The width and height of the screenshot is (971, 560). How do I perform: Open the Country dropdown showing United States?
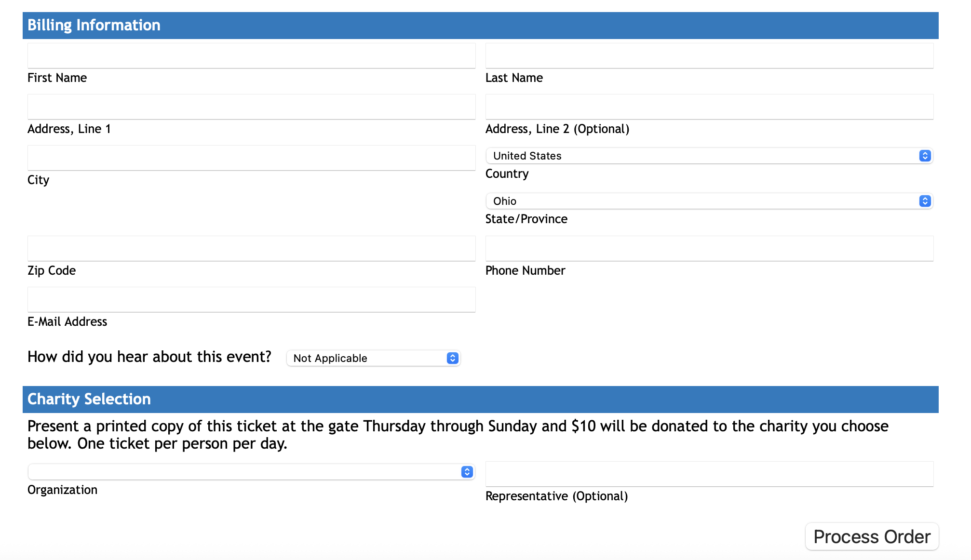704,156
